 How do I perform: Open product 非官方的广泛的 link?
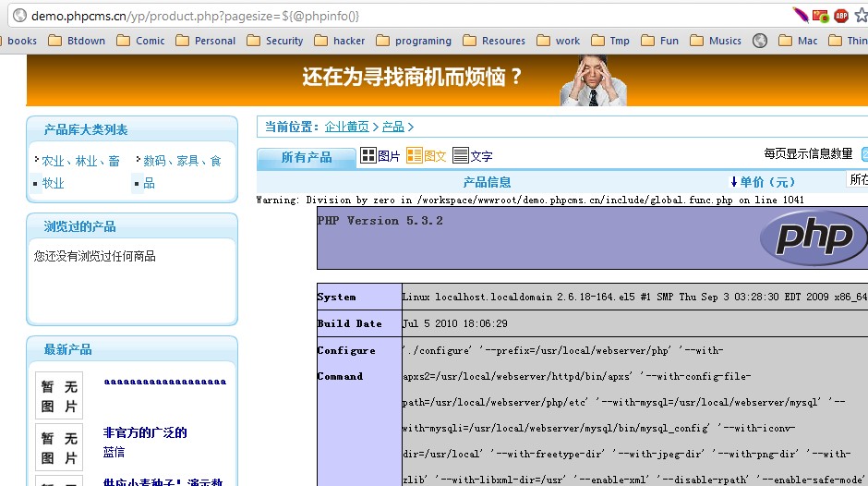[x=145, y=432]
